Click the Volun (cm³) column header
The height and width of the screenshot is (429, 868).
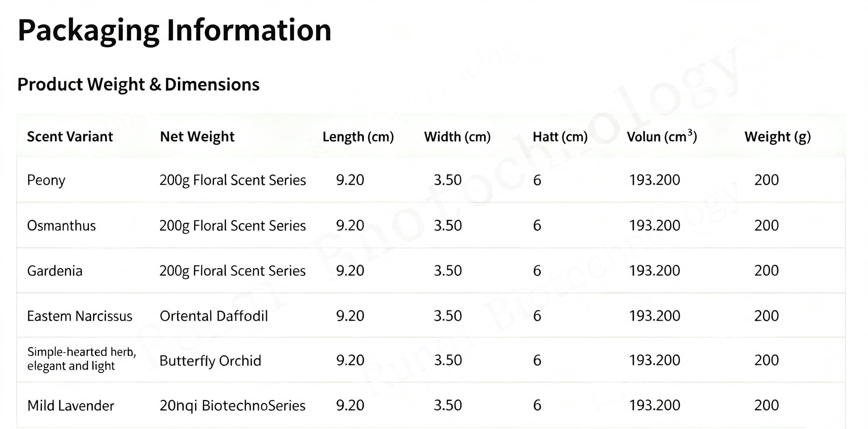point(662,136)
